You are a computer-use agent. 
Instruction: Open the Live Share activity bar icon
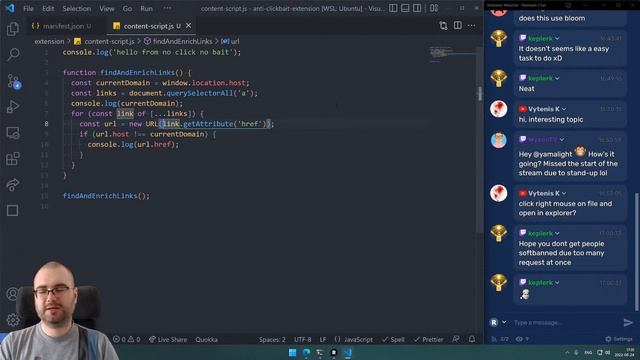13,184
